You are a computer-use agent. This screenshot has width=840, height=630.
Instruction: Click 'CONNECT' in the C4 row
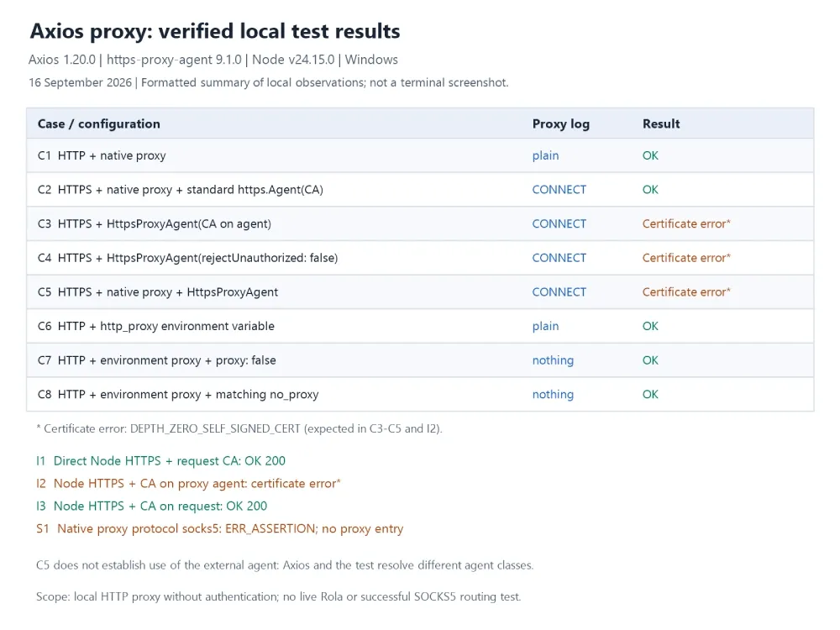pyautogui.click(x=559, y=258)
